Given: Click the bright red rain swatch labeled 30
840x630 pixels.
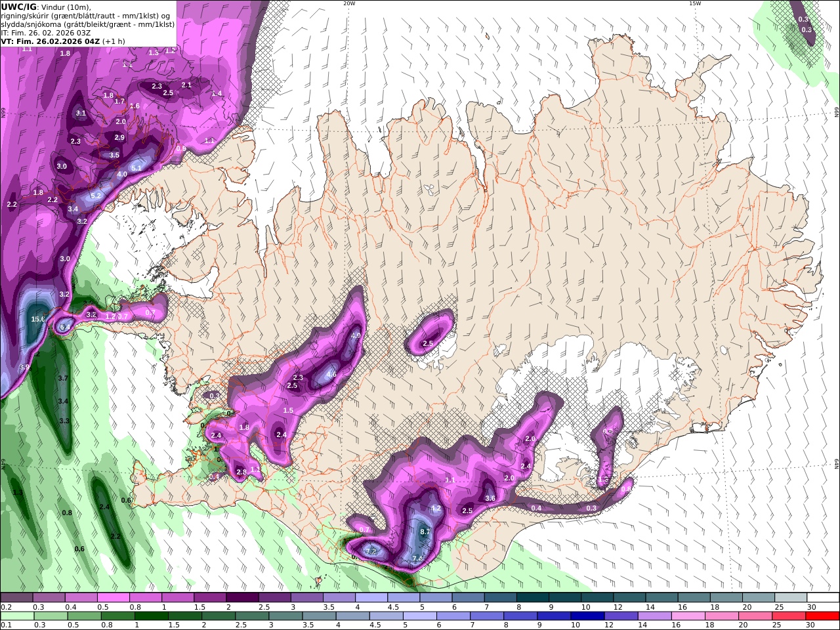Looking at the screenshot, I should coord(821,616).
